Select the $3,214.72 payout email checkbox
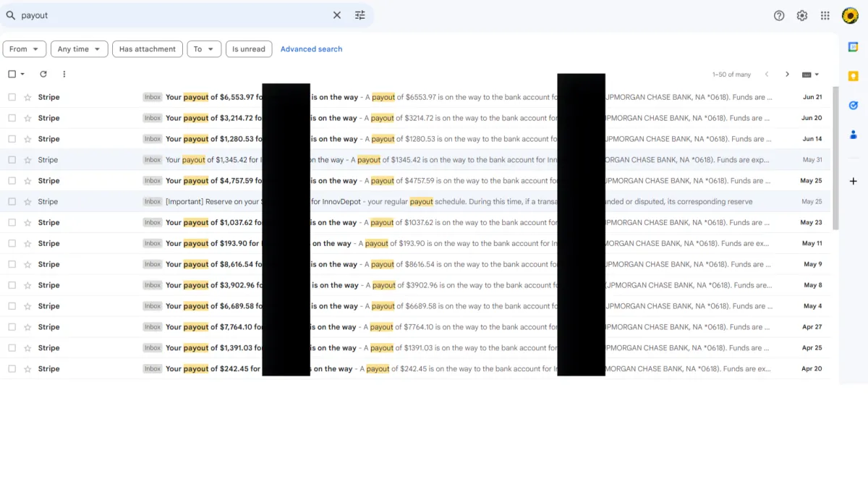This screenshot has width=868, height=490. point(12,118)
